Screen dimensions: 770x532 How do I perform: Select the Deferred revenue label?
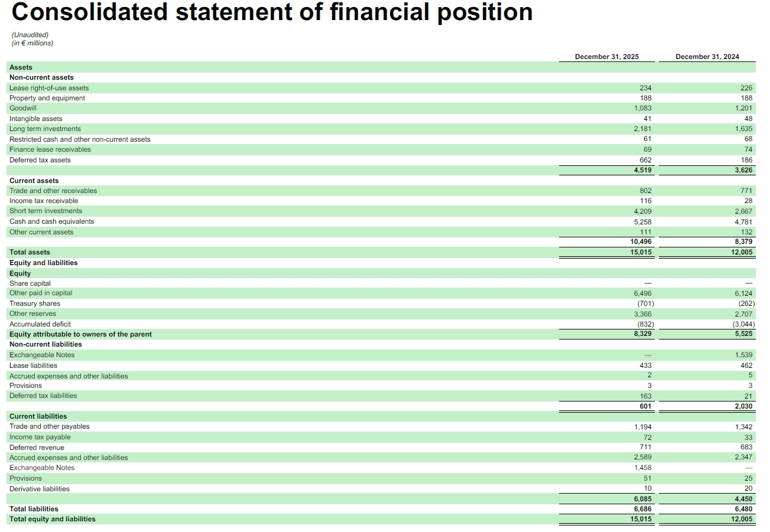coord(37,448)
